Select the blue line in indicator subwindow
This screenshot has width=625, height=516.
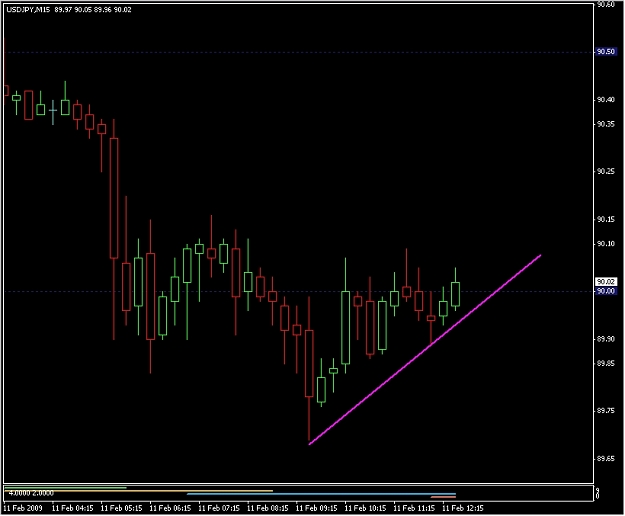(321, 494)
